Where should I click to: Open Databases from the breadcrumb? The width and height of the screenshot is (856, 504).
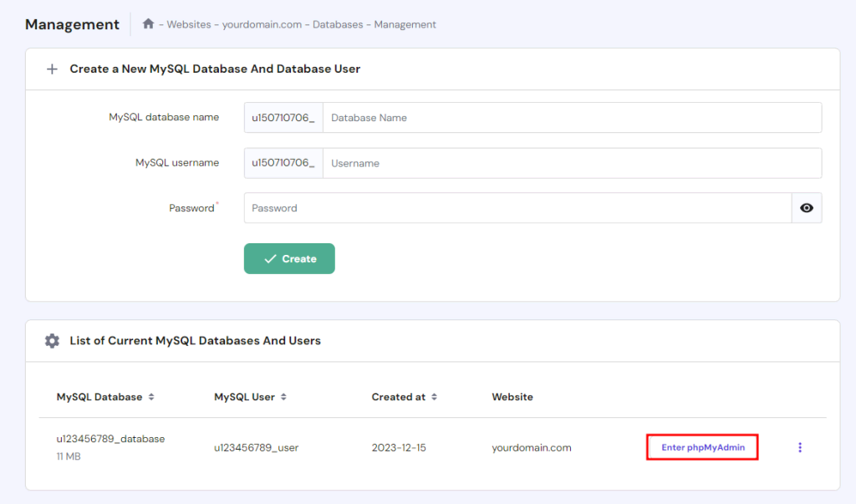338,24
